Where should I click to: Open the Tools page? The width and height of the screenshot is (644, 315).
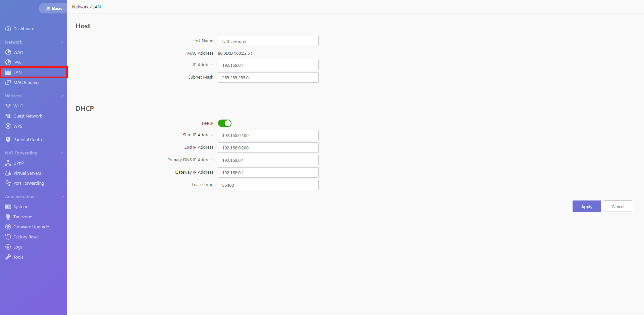(34, 257)
